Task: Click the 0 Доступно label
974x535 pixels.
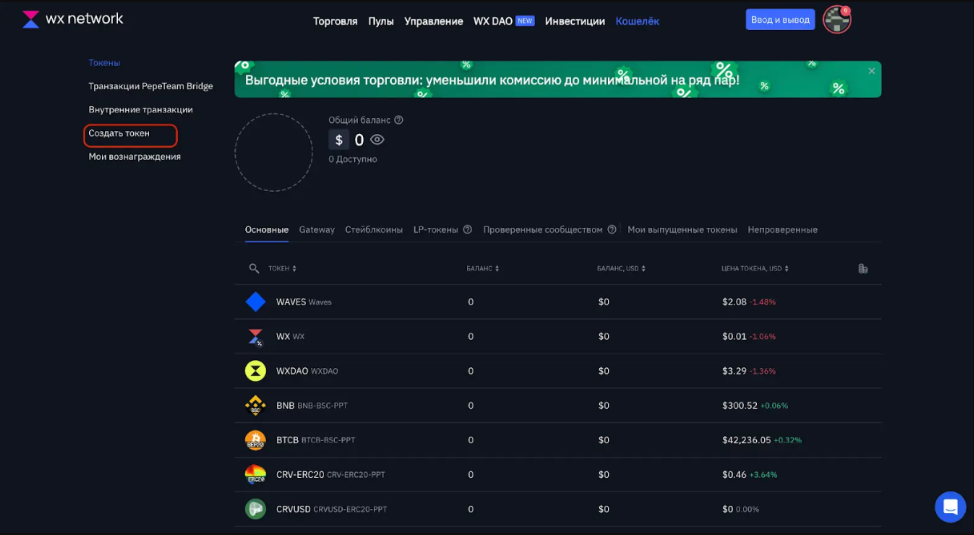Action: [x=353, y=159]
